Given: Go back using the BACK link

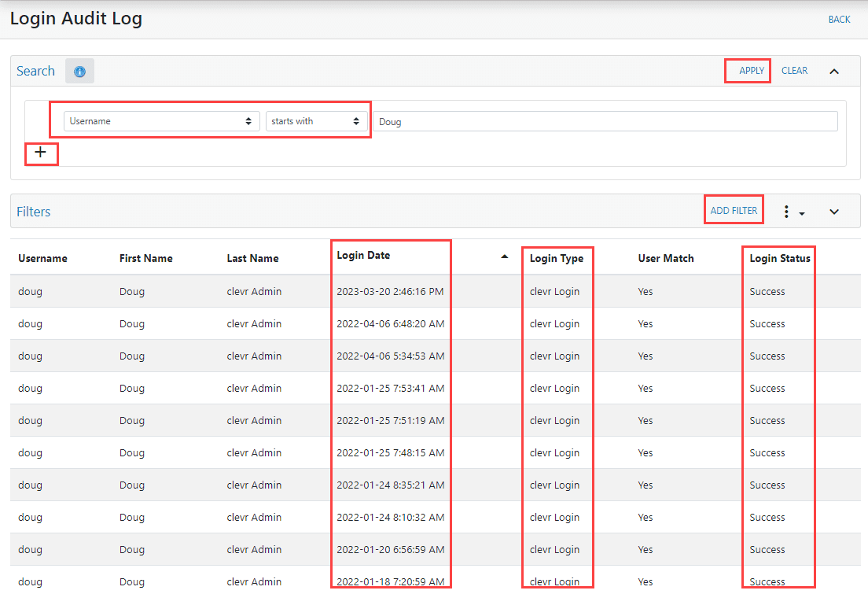Looking at the screenshot, I should pos(839,20).
